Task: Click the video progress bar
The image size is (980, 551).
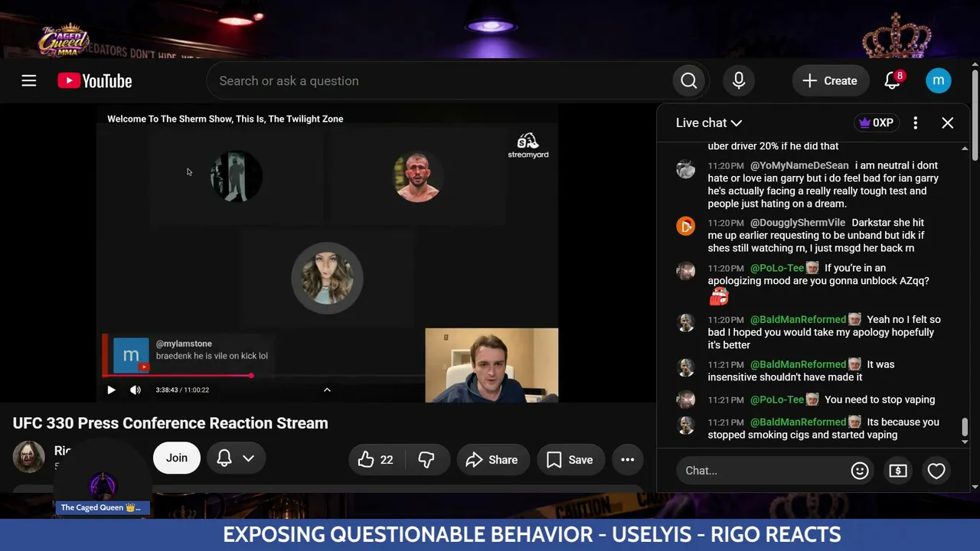Action: pos(263,376)
